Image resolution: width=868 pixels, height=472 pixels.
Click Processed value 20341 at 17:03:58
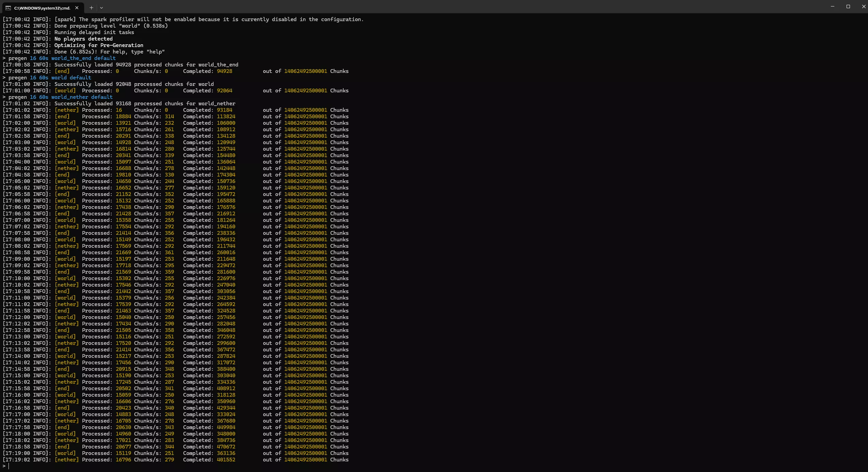(123, 155)
